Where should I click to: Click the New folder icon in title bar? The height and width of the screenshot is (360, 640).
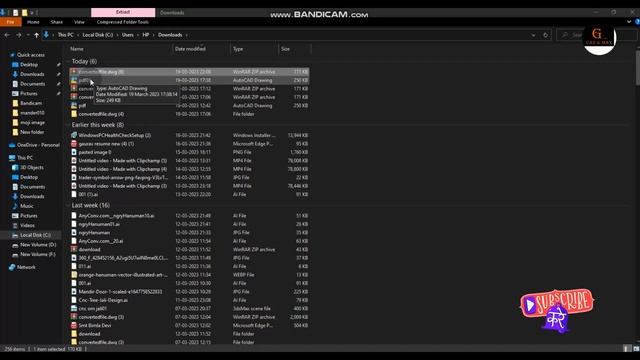[x=24, y=13]
